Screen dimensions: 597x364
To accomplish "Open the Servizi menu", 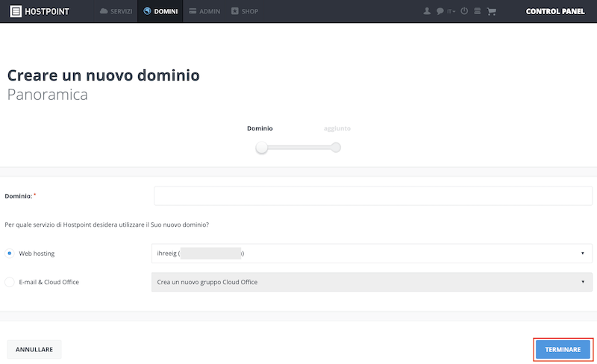I will click(x=116, y=11).
